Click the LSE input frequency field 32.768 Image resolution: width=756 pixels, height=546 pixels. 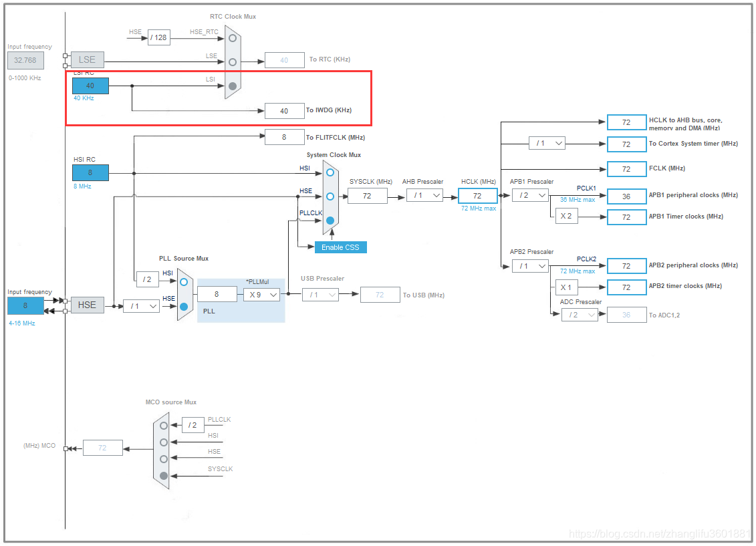25,60
